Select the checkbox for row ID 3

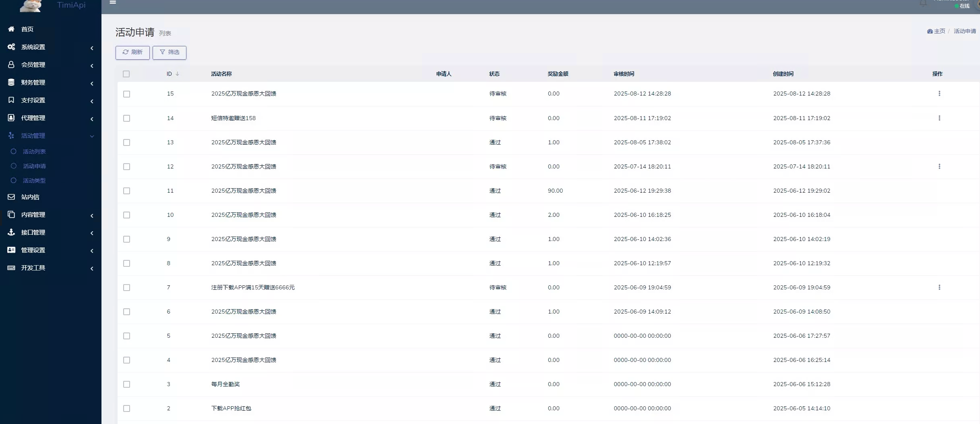click(127, 385)
